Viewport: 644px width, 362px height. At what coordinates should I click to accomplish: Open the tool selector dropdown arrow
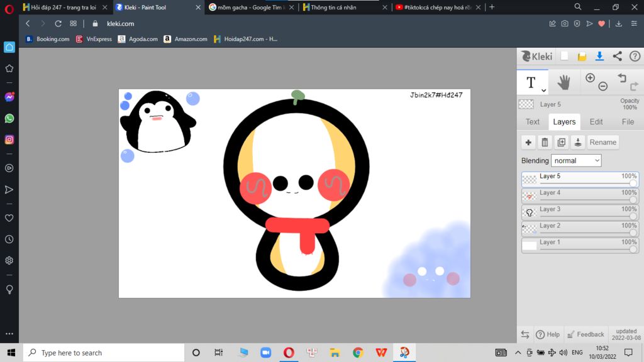click(543, 90)
